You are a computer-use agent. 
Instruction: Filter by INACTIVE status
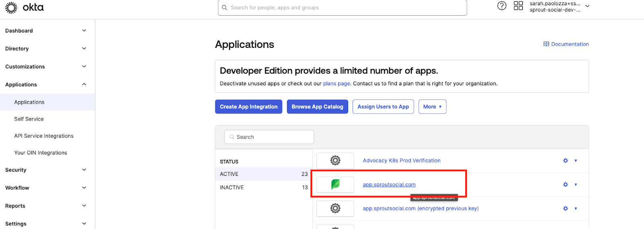[264, 188]
